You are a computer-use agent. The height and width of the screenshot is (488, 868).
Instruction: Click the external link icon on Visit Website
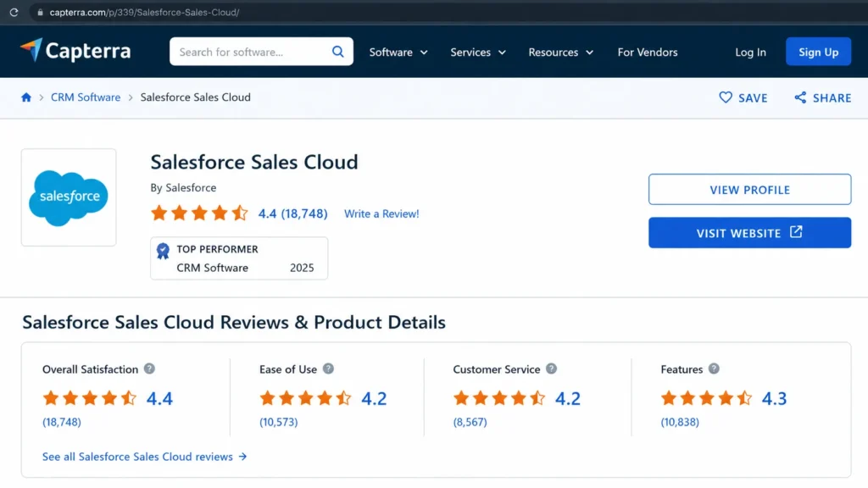795,232
